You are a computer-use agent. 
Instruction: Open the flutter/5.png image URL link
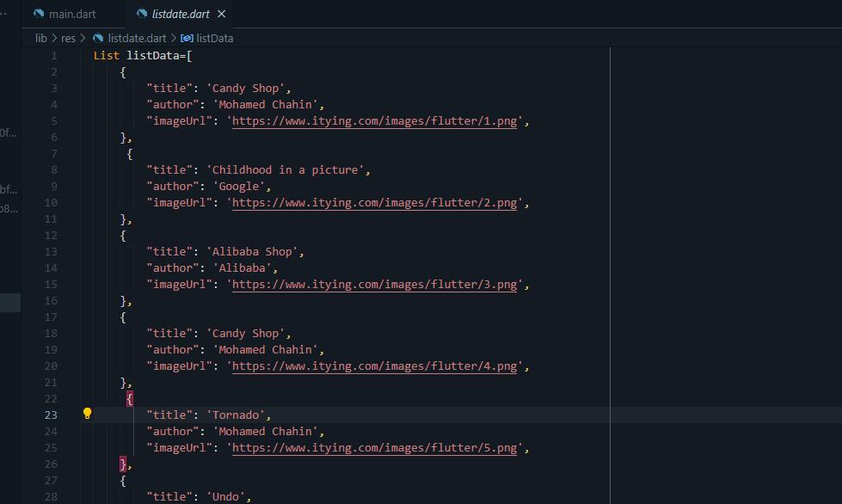(x=374, y=447)
